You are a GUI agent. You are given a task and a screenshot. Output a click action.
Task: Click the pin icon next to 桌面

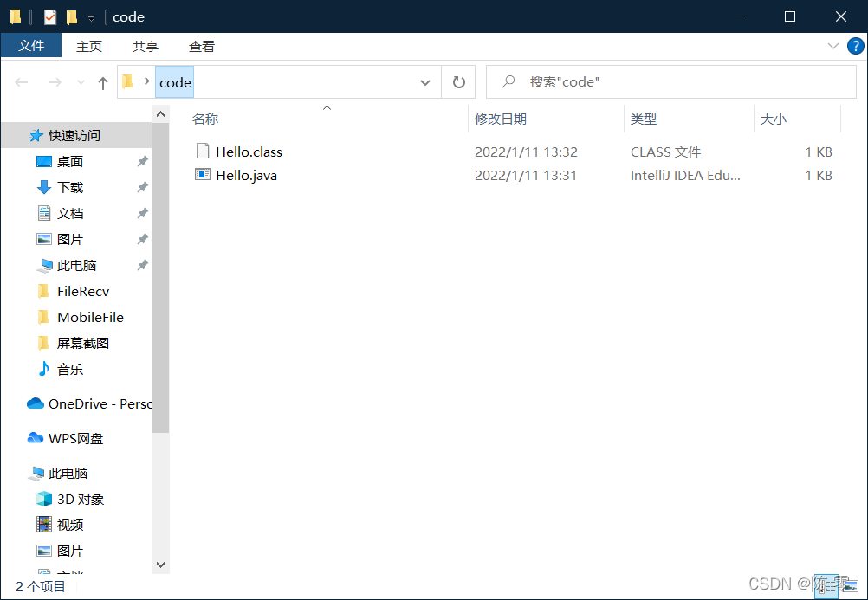(142, 161)
